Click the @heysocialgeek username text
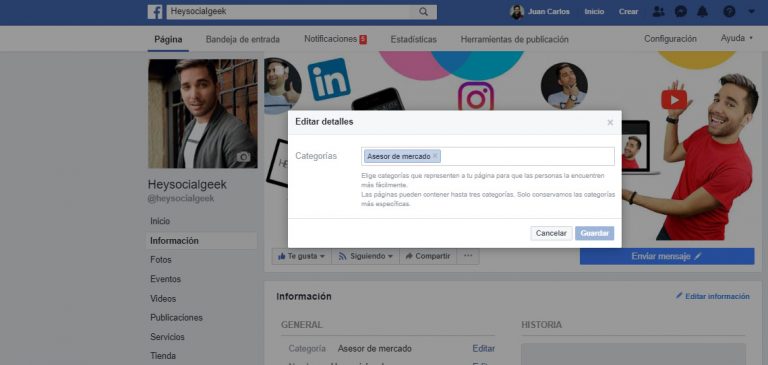Screen dimensions: 768x365 coord(181,199)
